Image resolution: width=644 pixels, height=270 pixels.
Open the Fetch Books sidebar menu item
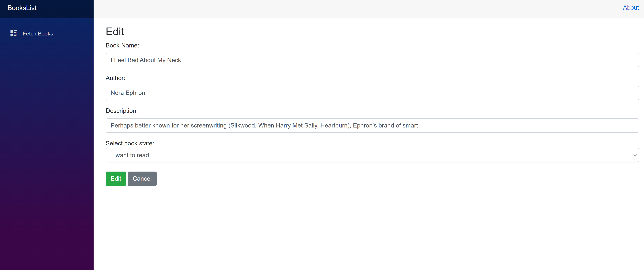pyautogui.click(x=38, y=34)
